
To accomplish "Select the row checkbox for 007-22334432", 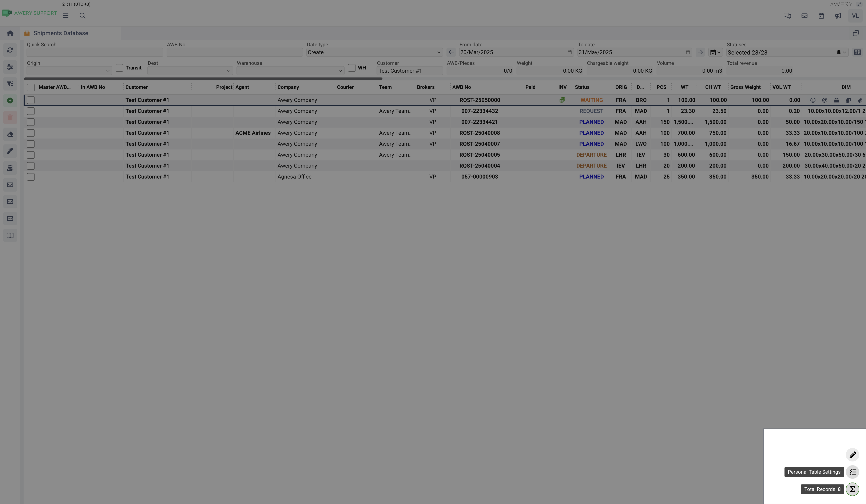I will click(31, 111).
